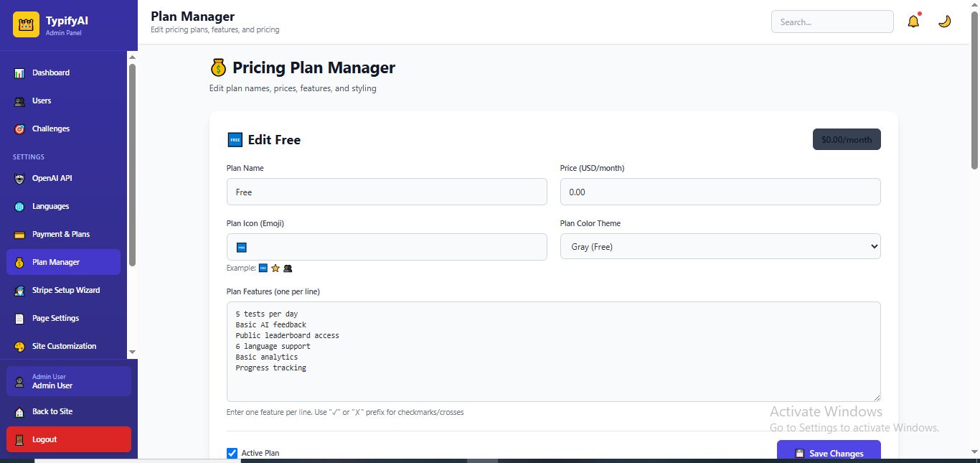Open the Stripe Setup Wizard menu item
Image resolution: width=980 pixels, height=463 pixels.
click(x=65, y=290)
